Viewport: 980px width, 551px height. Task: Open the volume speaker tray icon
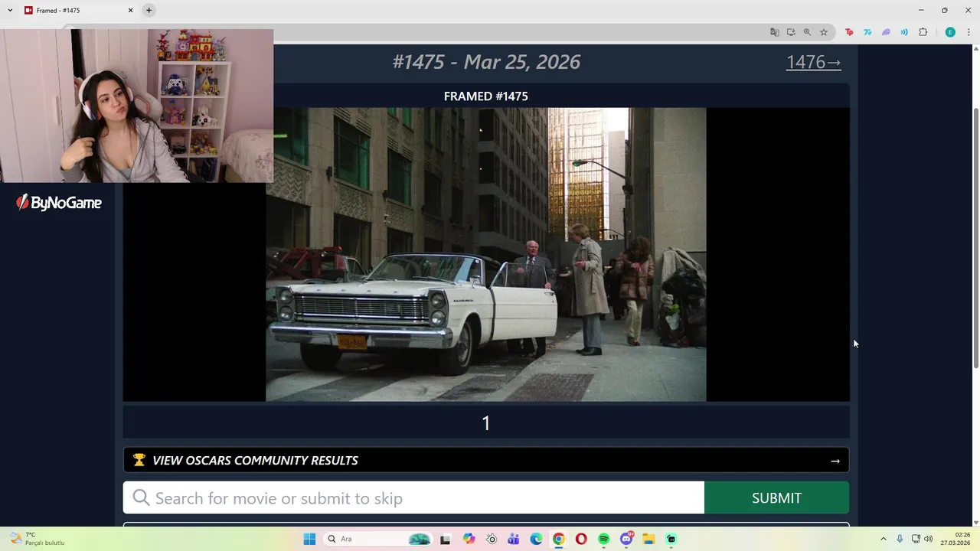point(929,539)
